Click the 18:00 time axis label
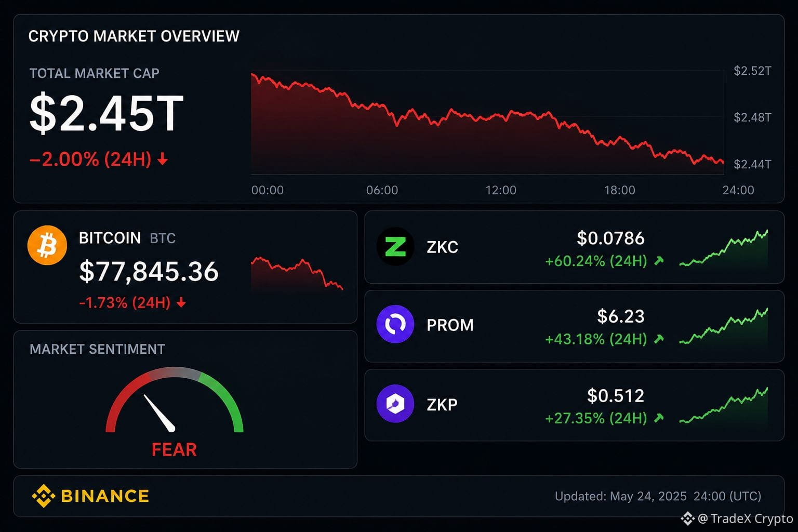Screen dimensions: 798x532 620,190
